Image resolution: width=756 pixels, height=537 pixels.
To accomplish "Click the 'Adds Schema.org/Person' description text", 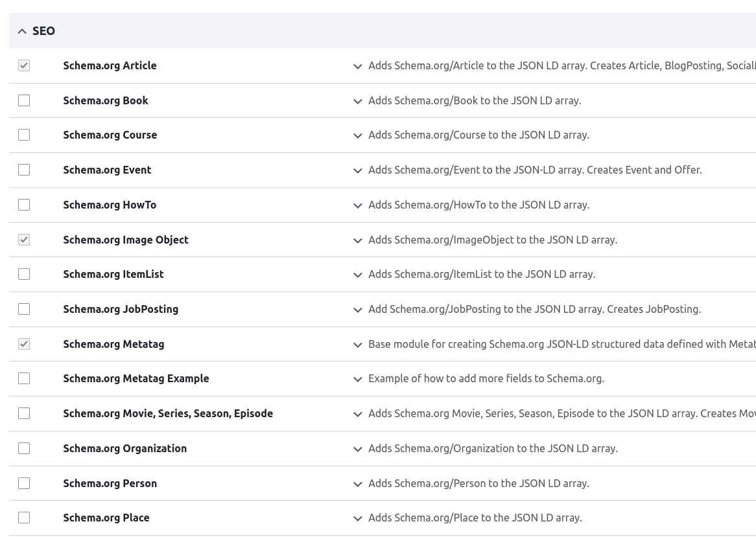I will (x=478, y=483).
